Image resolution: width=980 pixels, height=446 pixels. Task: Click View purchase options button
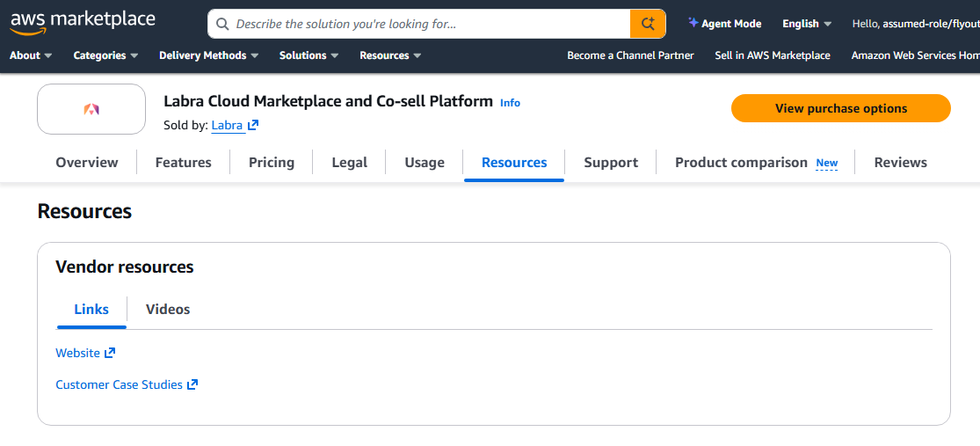pyautogui.click(x=840, y=108)
